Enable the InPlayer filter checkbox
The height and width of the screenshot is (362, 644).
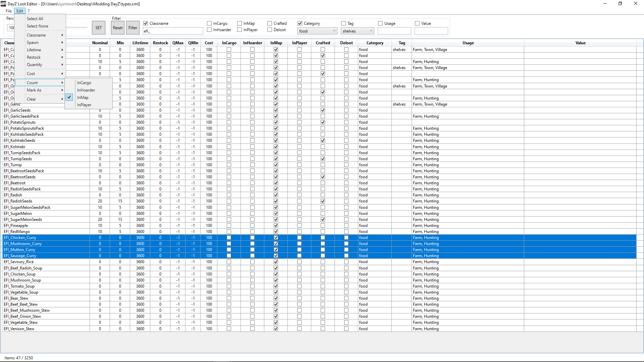(239, 30)
